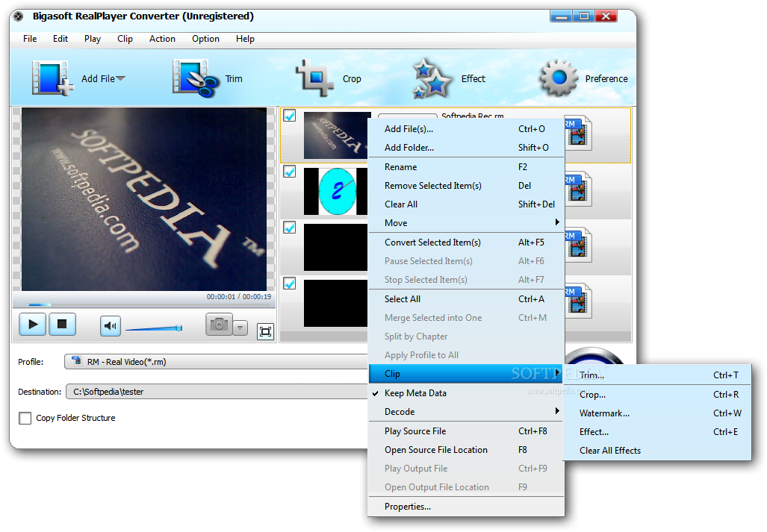767x532 pixels.
Task: Click the Preference toolbar label
Action: coord(606,78)
